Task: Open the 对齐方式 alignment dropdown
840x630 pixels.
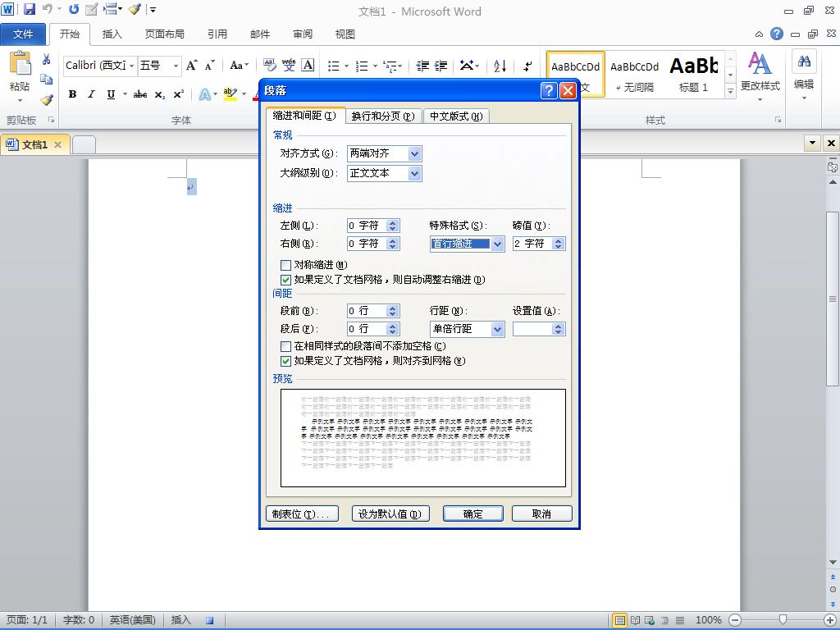Action: 414,153
